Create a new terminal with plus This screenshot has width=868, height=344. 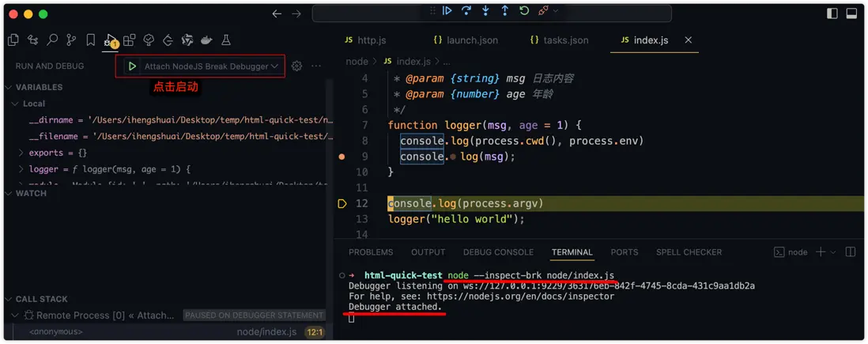(x=821, y=252)
